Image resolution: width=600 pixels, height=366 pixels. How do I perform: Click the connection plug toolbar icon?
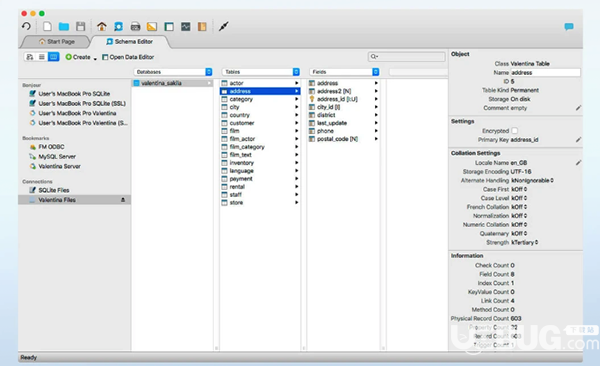click(223, 26)
